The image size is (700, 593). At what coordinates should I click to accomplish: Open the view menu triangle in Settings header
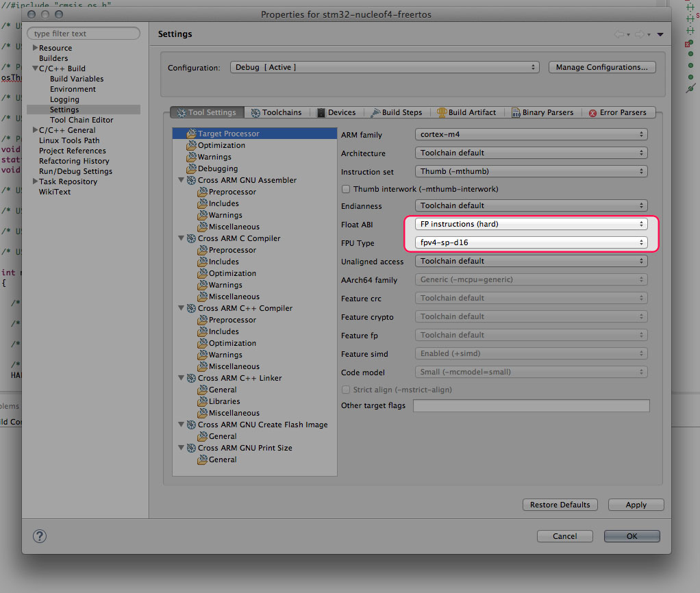coord(660,35)
